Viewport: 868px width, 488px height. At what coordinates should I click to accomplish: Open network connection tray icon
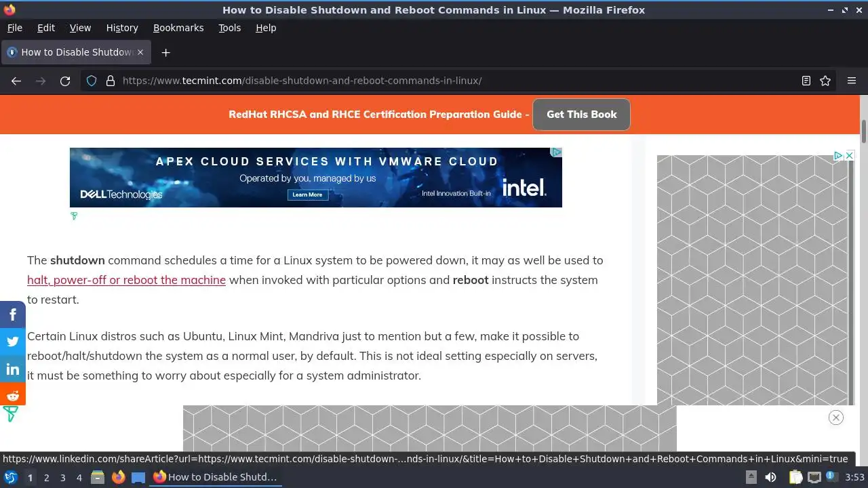coord(814,477)
